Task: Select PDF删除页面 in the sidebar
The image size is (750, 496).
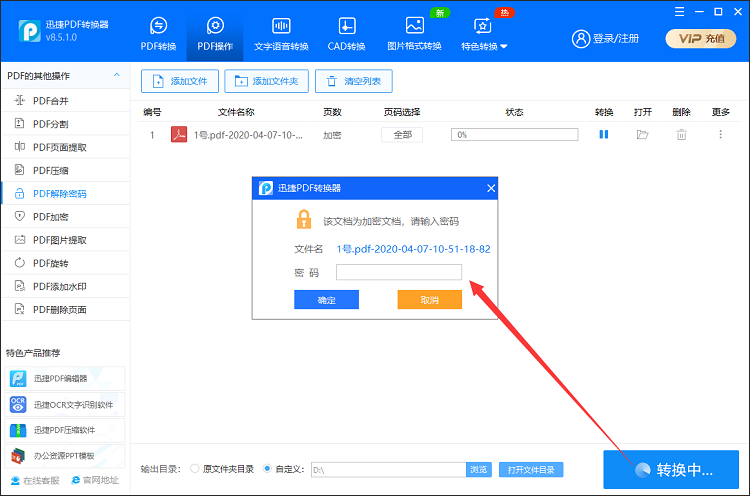Action: (x=66, y=309)
